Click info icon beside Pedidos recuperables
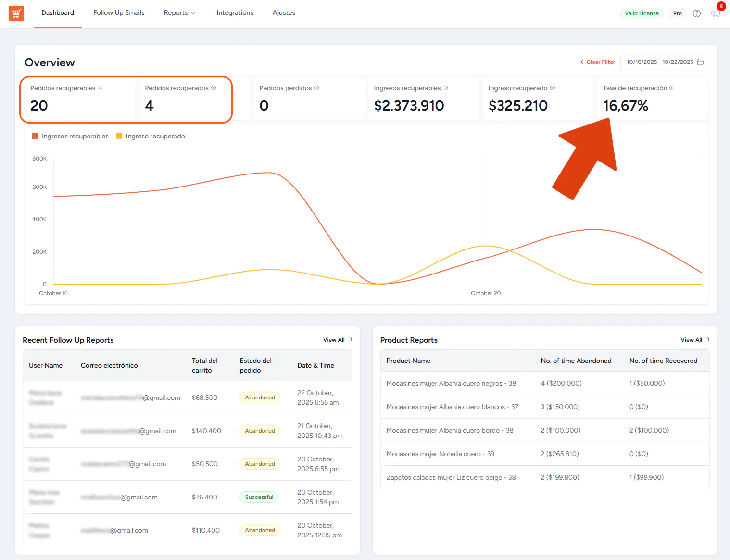The width and height of the screenshot is (730, 560). click(x=100, y=88)
